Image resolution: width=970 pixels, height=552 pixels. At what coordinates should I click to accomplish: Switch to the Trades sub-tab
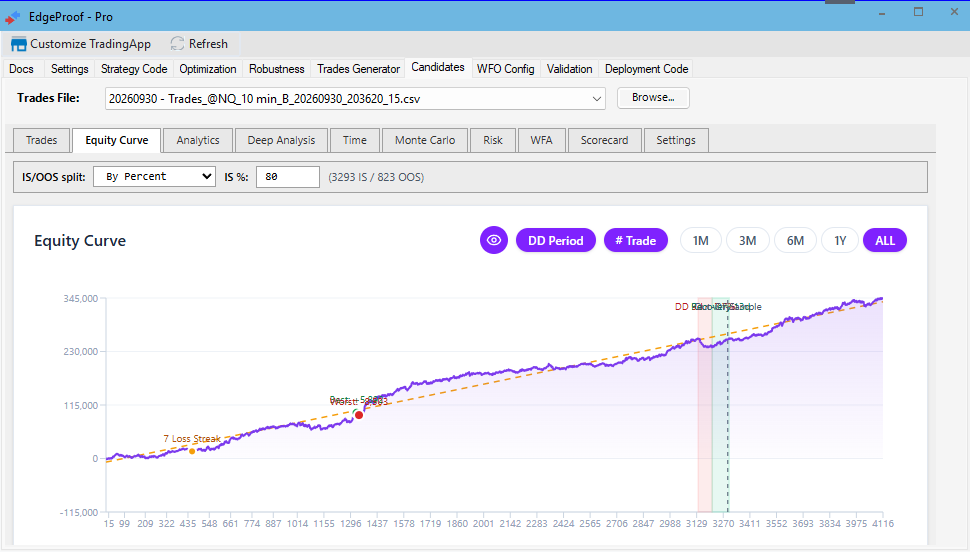click(x=41, y=140)
